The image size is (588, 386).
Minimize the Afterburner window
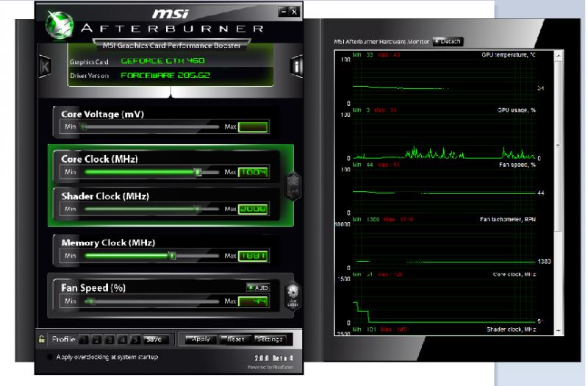click(x=284, y=12)
